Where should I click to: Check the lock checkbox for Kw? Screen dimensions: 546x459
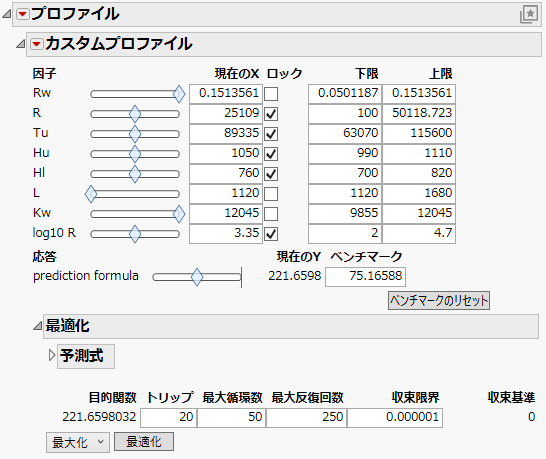coord(271,214)
